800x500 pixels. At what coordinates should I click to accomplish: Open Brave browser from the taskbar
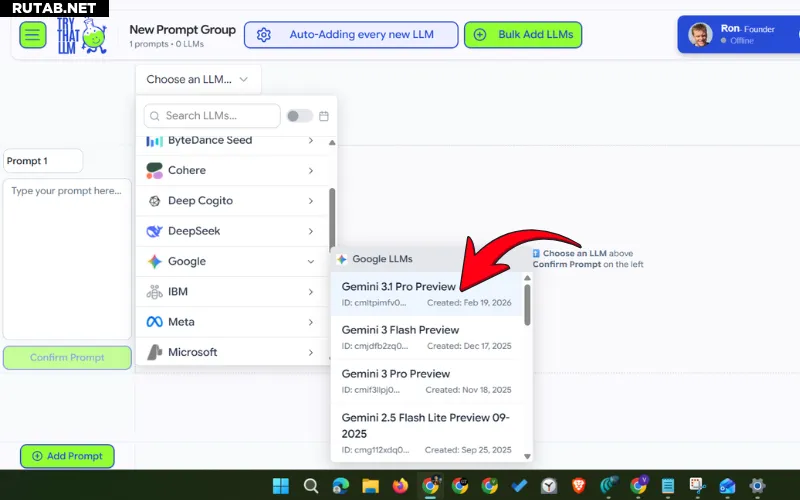pos(580,486)
